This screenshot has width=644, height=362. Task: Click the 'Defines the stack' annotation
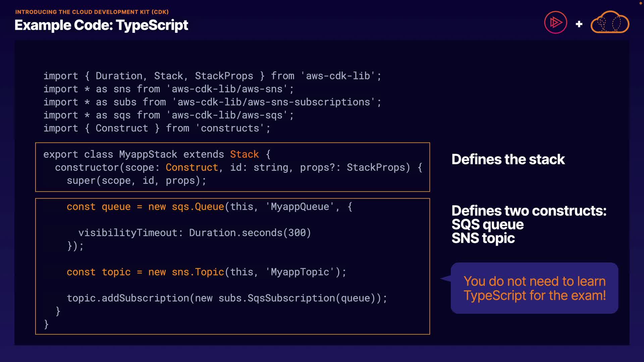click(508, 159)
